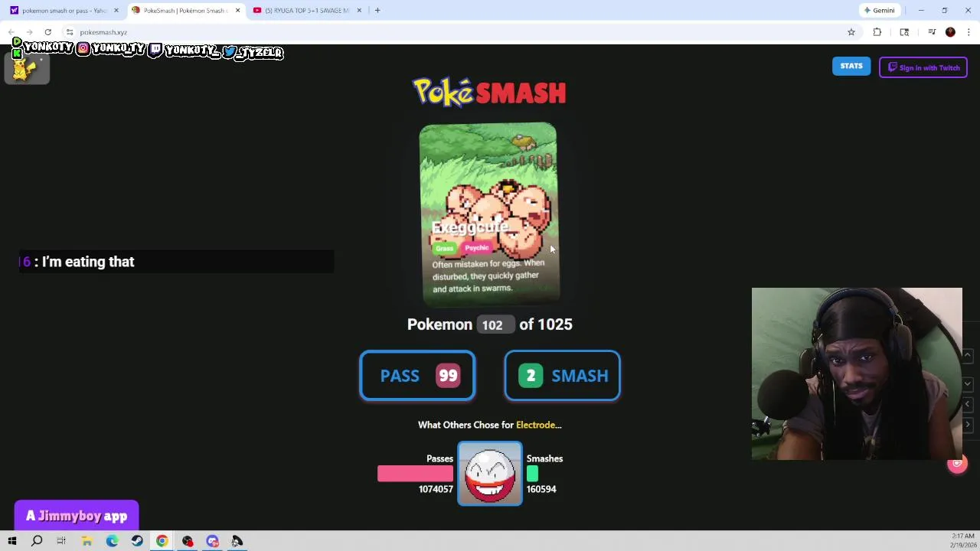Open the media controls icon
The height and width of the screenshot is (551, 980).
932,32
